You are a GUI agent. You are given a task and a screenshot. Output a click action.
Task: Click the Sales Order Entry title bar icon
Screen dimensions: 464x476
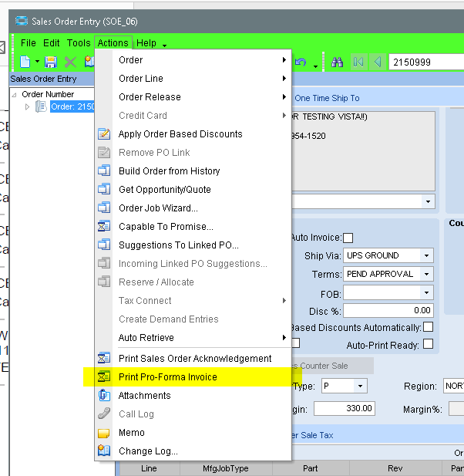coord(22,21)
